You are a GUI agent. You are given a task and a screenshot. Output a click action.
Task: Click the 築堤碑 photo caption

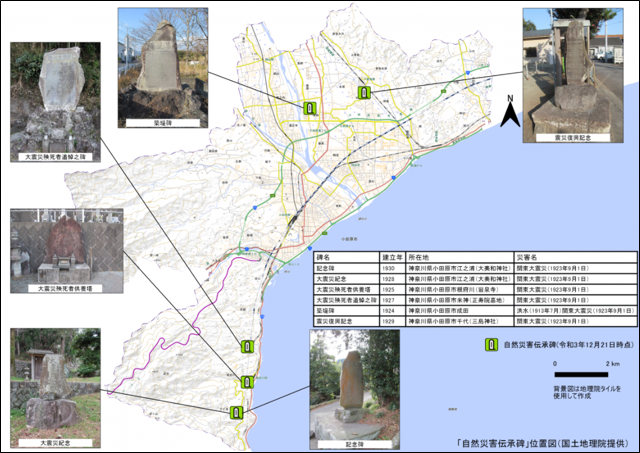[163, 122]
